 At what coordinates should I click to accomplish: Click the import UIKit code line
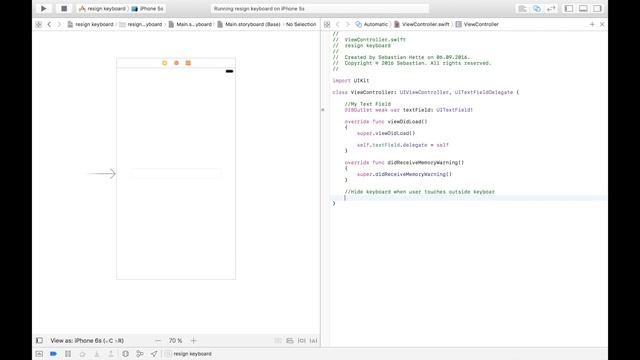point(351,81)
